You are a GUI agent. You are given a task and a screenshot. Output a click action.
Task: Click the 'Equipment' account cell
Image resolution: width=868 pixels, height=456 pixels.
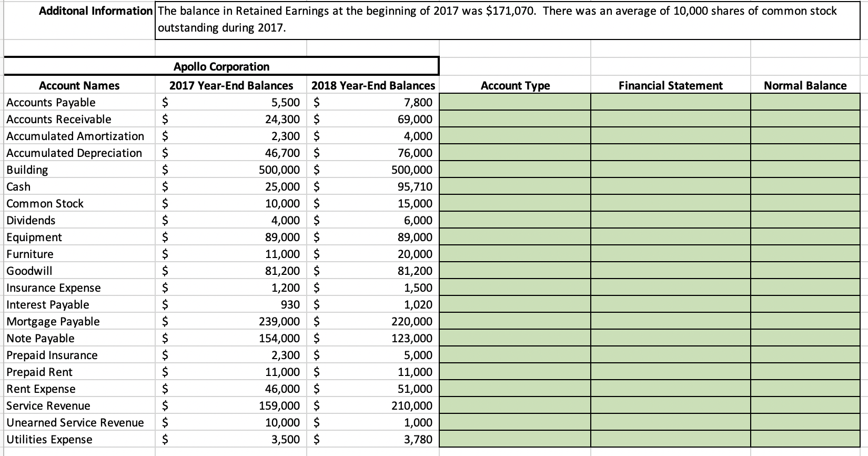click(x=79, y=237)
